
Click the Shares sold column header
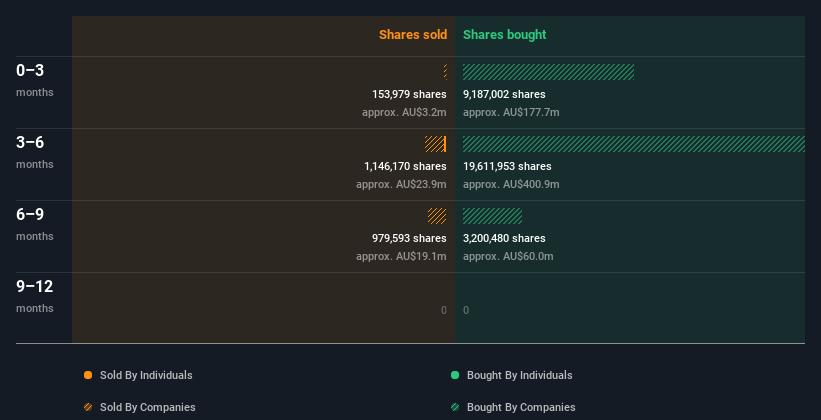pos(413,35)
